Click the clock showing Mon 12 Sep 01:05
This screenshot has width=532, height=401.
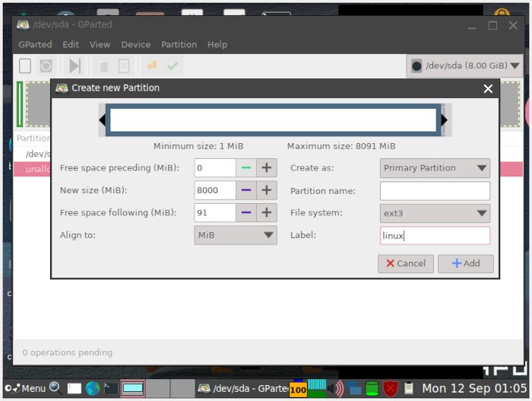point(474,388)
